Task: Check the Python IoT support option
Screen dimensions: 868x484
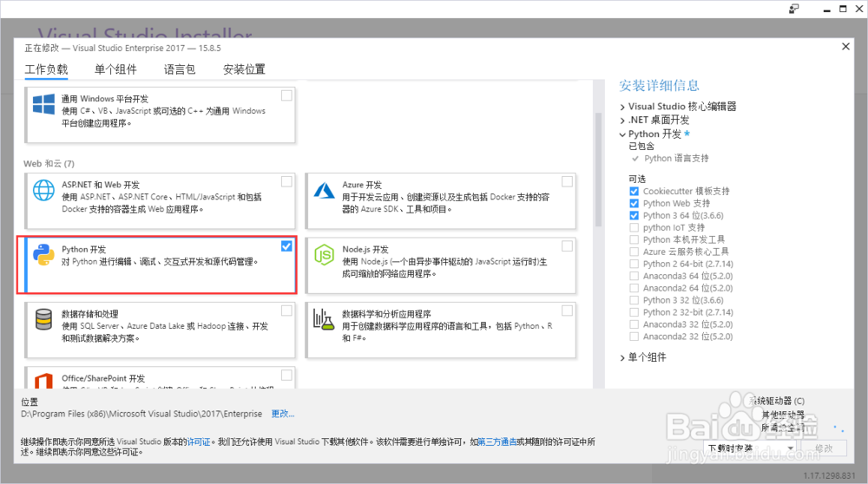Action: (x=634, y=227)
